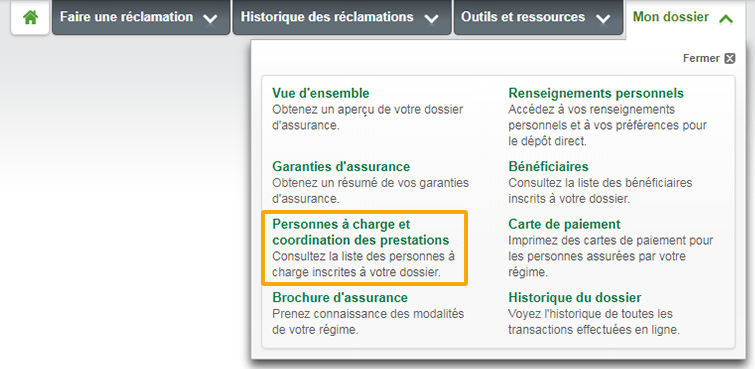
Task: Expand Outils et ressources chevron
Action: [x=602, y=19]
